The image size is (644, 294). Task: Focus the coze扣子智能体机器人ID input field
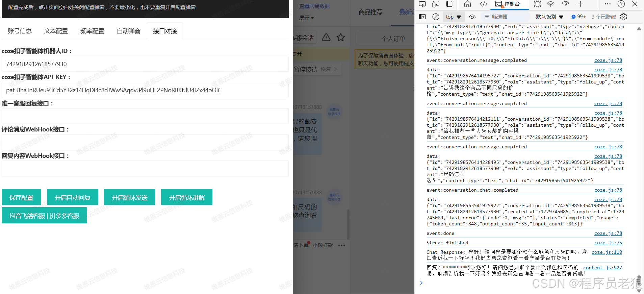pyautogui.click(x=145, y=64)
